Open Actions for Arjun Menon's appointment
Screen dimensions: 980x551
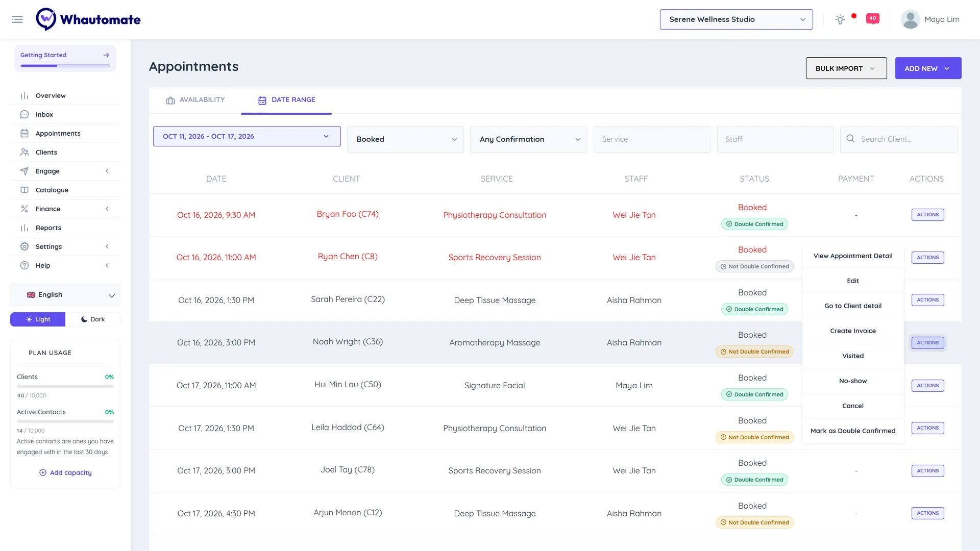coord(927,513)
